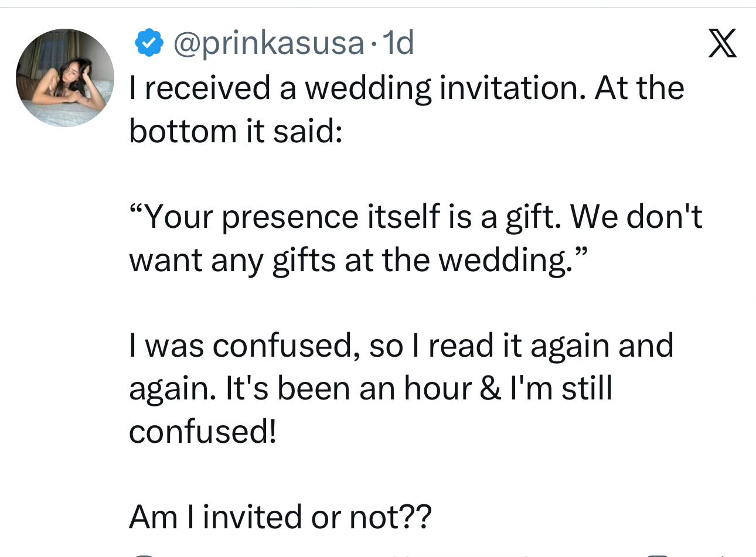Click the 1d post timestamp
The height and width of the screenshot is (557, 756).
(x=398, y=43)
